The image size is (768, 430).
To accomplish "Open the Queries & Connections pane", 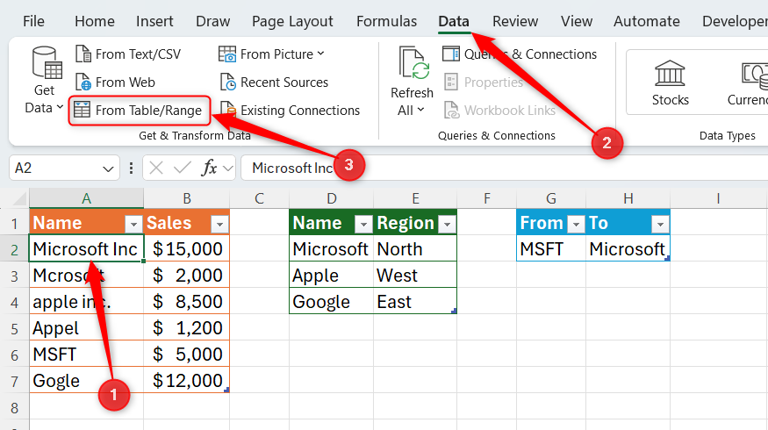I will point(520,54).
